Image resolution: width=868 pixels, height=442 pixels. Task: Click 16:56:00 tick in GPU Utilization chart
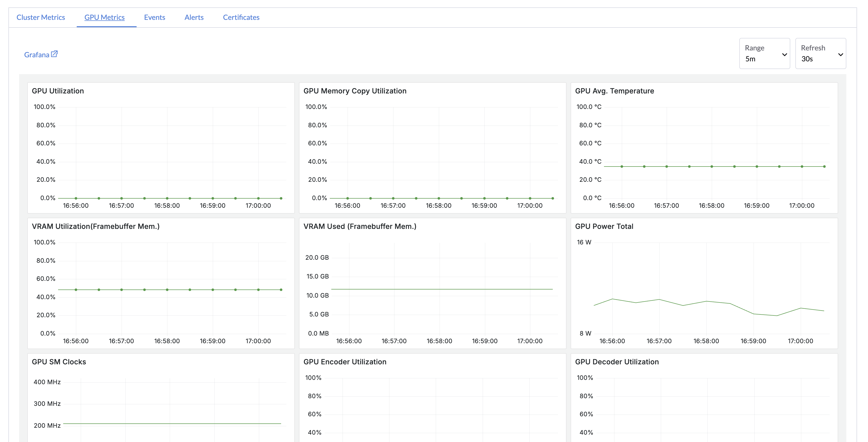point(76,206)
